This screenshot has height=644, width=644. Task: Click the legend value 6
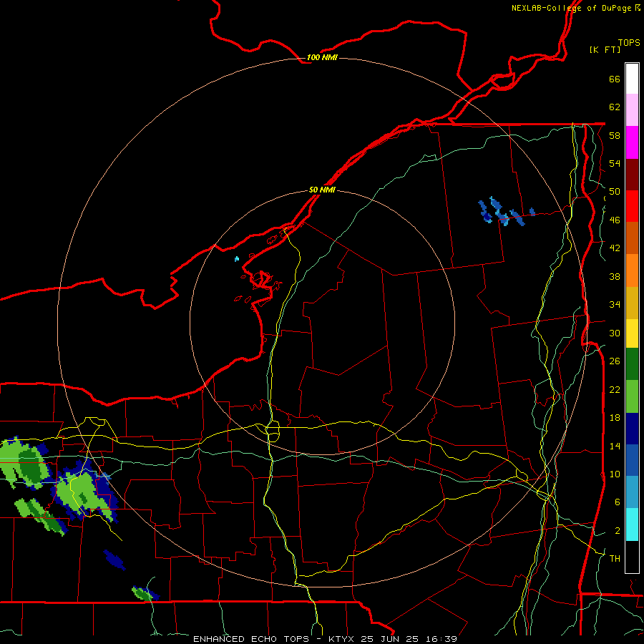(x=617, y=502)
